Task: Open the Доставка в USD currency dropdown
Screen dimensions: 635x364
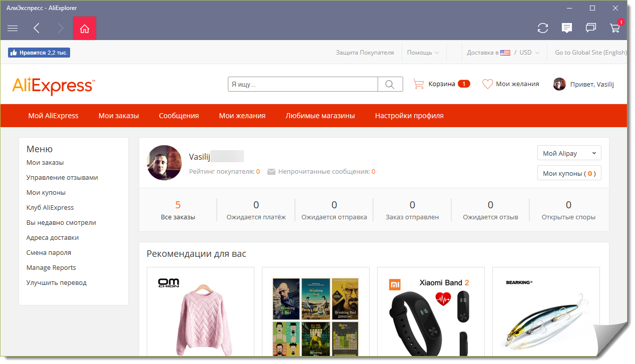Action: (x=503, y=53)
